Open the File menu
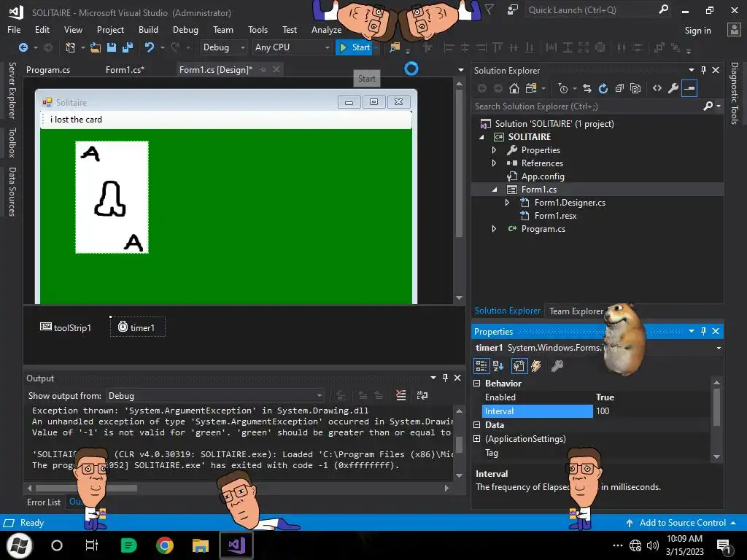This screenshot has height=560, width=747. coord(14,29)
